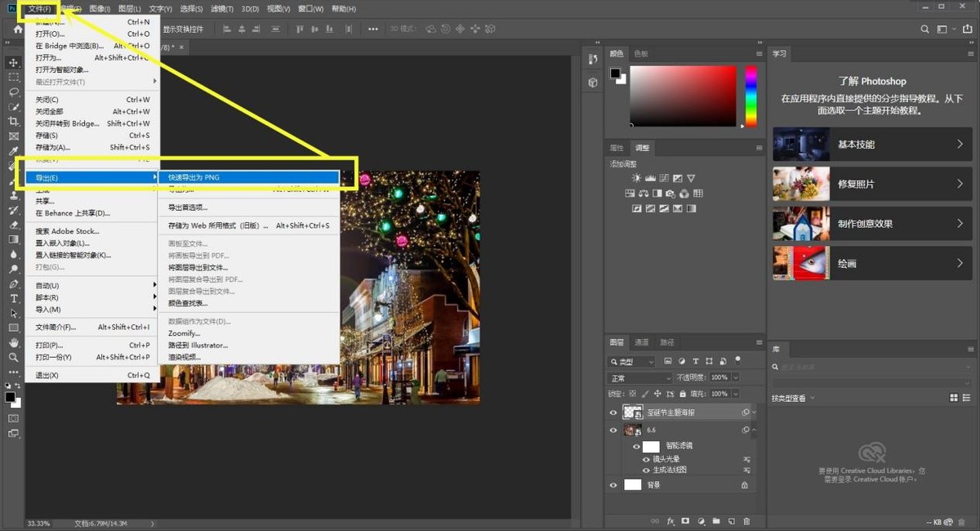The width and height of the screenshot is (980, 531).
Task: Add a Brightness/Contrast adjustment
Action: click(636, 178)
